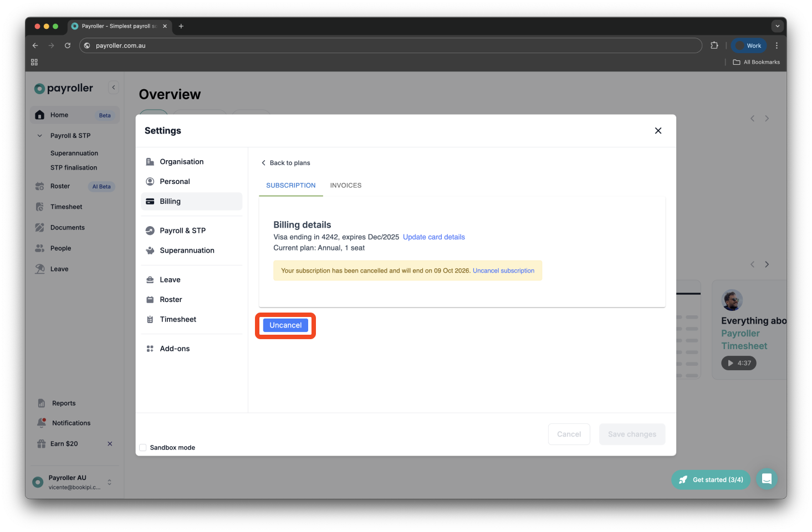Click the browser back arrow

pos(35,45)
